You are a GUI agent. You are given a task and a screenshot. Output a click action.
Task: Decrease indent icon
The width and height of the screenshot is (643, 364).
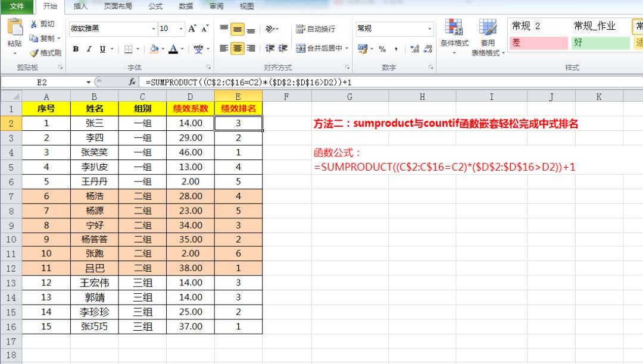click(x=270, y=48)
